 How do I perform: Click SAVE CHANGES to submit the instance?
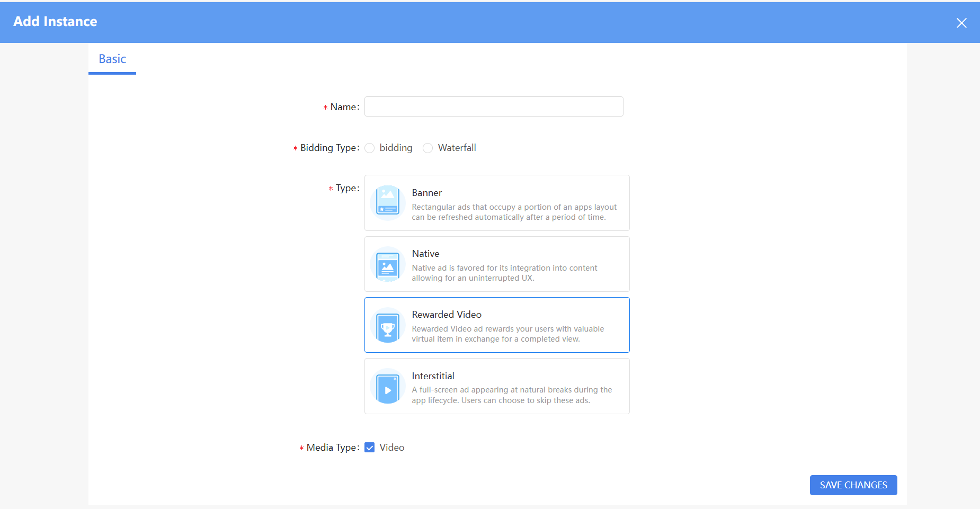(853, 485)
